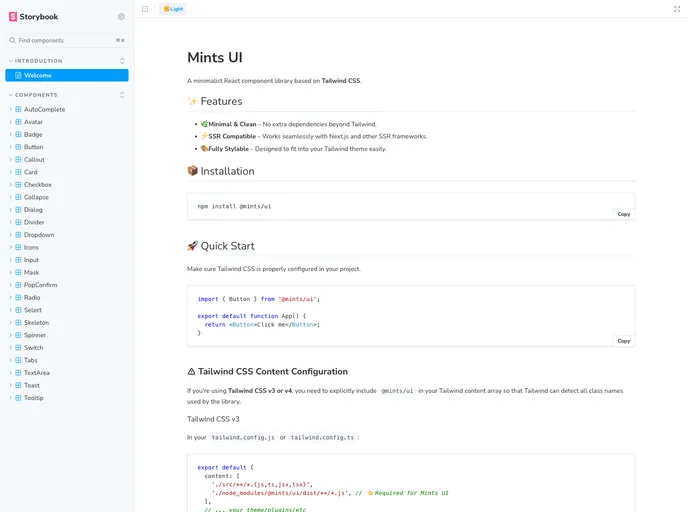688x512 pixels.
Task: Copy the Quick Start code snippet
Action: [x=624, y=341]
